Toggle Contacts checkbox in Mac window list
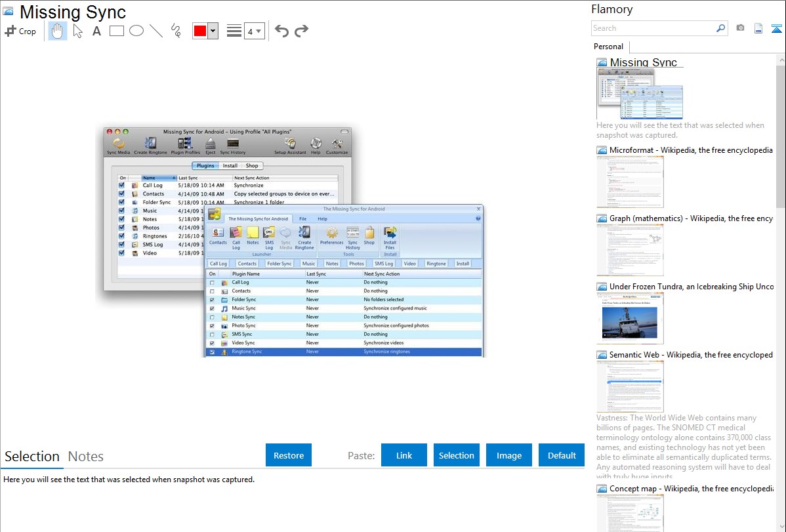This screenshot has height=532, width=786. 121,194
